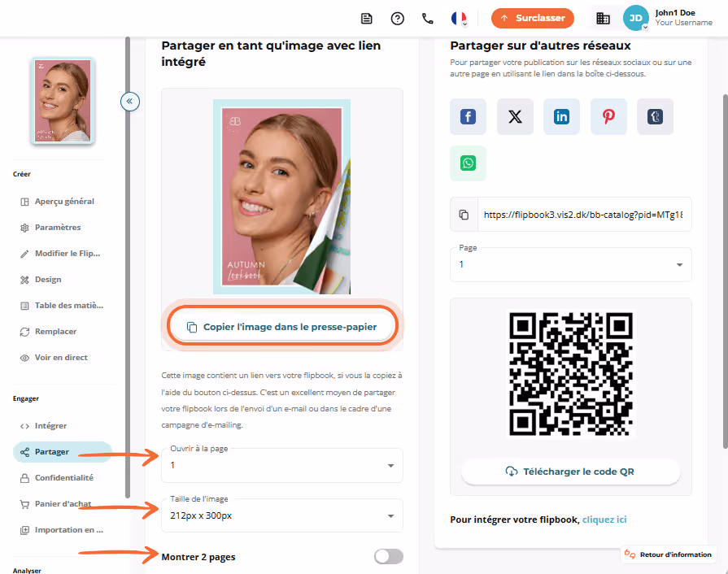Open the document notes icon in header
This screenshot has width=728, height=574.
(x=366, y=19)
